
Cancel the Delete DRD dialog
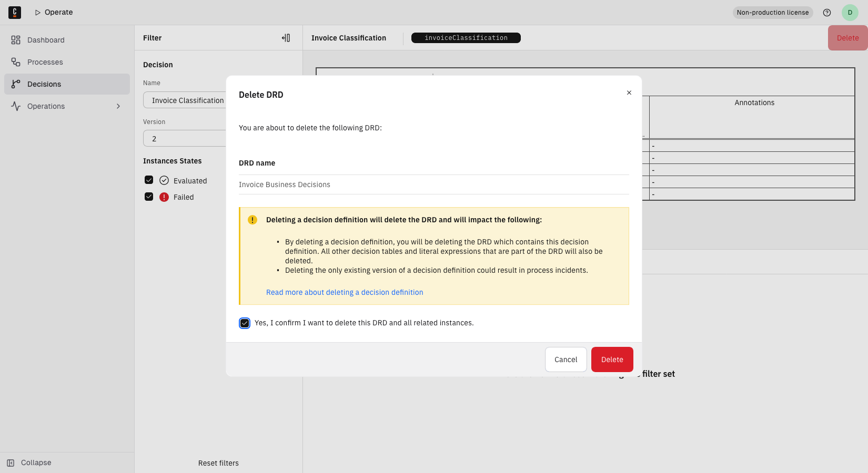coord(566,359)
